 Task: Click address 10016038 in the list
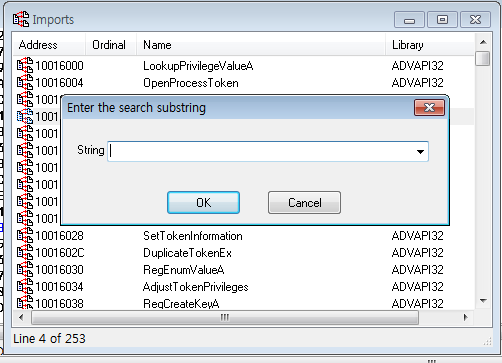59,303
